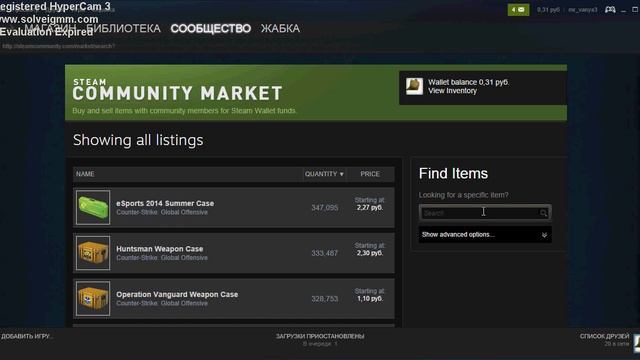This screenshot has height=360, width=640.
Task: Click the 2,30 руб. starting price
Action: (369, 253)
